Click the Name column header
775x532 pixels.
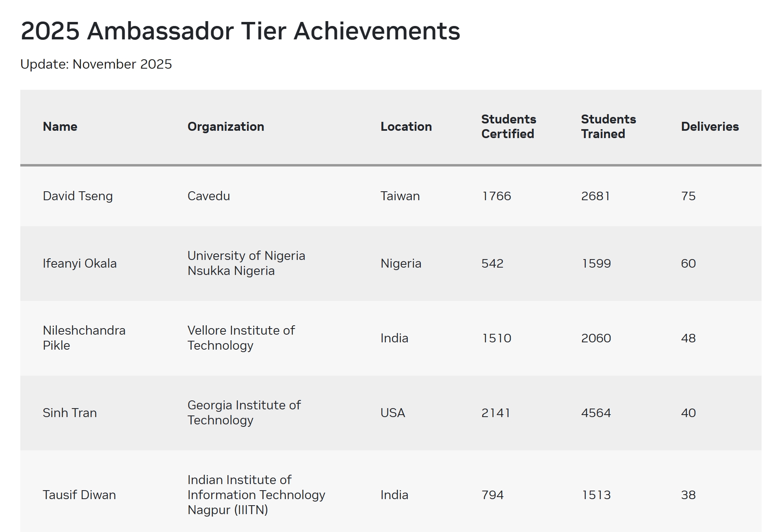coord(60,127)
